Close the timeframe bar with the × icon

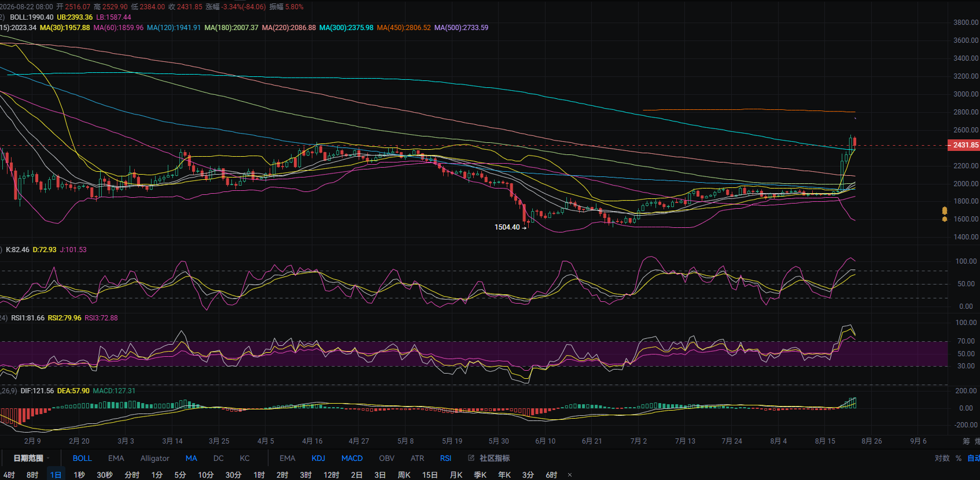[570, 475]
